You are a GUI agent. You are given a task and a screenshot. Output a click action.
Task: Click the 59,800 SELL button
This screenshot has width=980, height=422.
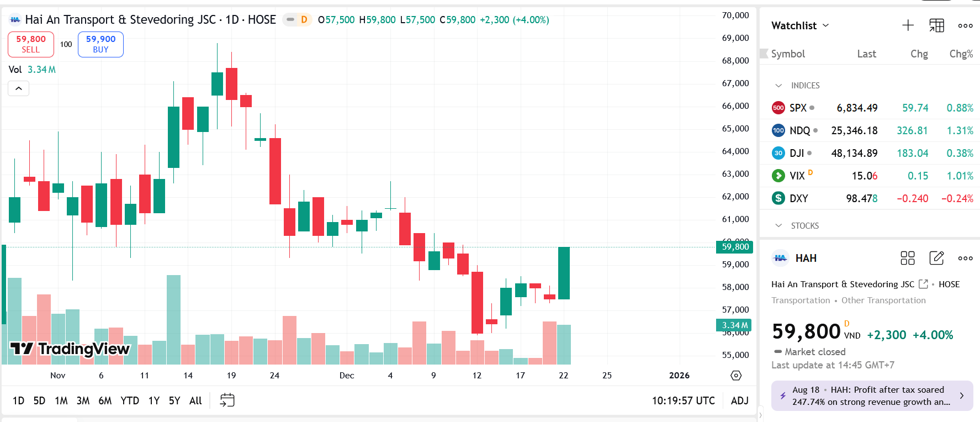(x=31, y=44)
